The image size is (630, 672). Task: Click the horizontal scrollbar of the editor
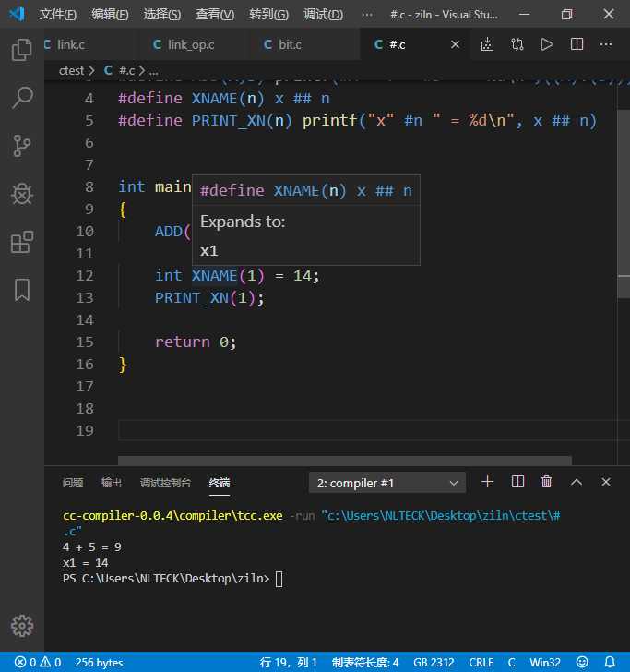point(345,461)
